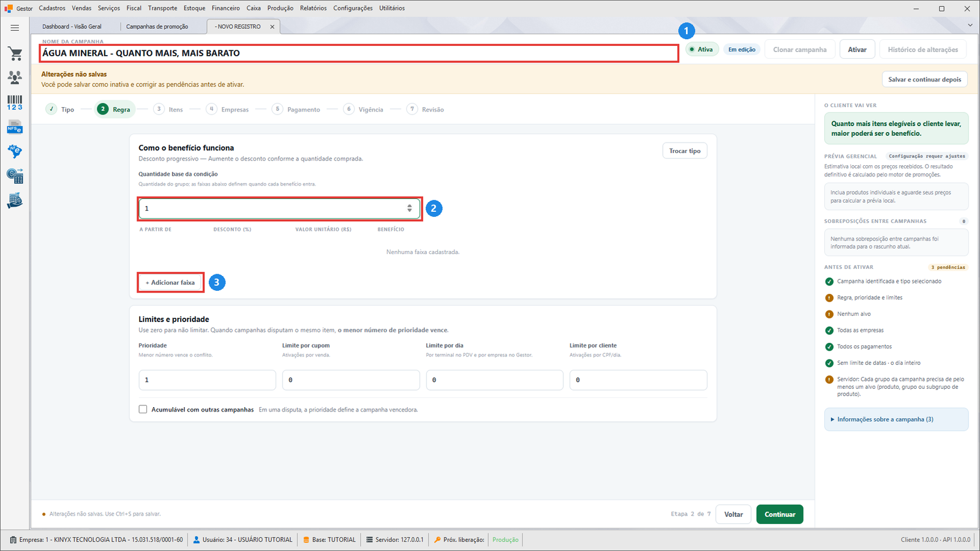Click the Clonar campanha button
This screenshot has width=980, height=551.
point(799,50)
